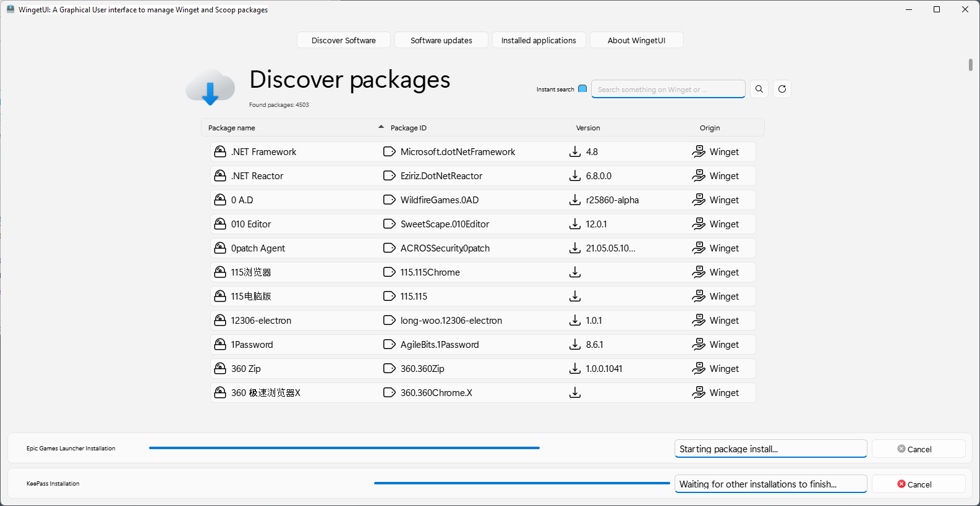Click tag icon beside Microsoft.dotNetFramework
Image resolution: width=980 pixels, height=506 pixels.
(x=389, y=151)
